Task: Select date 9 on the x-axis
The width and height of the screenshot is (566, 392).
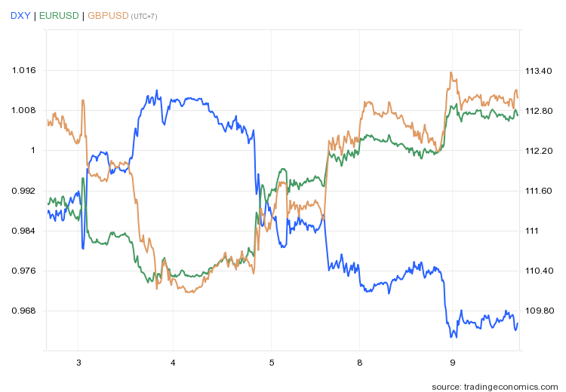Action: coord(453,362)
